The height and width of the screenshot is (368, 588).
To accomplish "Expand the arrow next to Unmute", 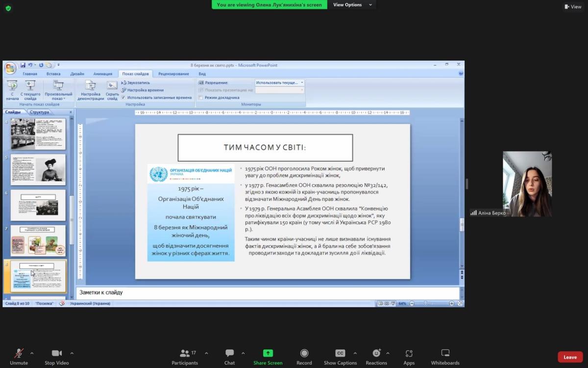I will pos(32,353).
